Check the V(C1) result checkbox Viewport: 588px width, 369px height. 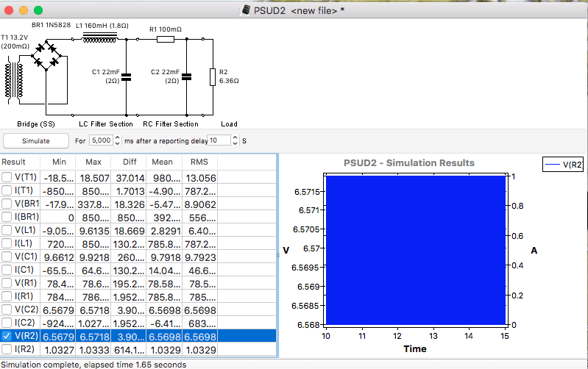coord(7,257)
